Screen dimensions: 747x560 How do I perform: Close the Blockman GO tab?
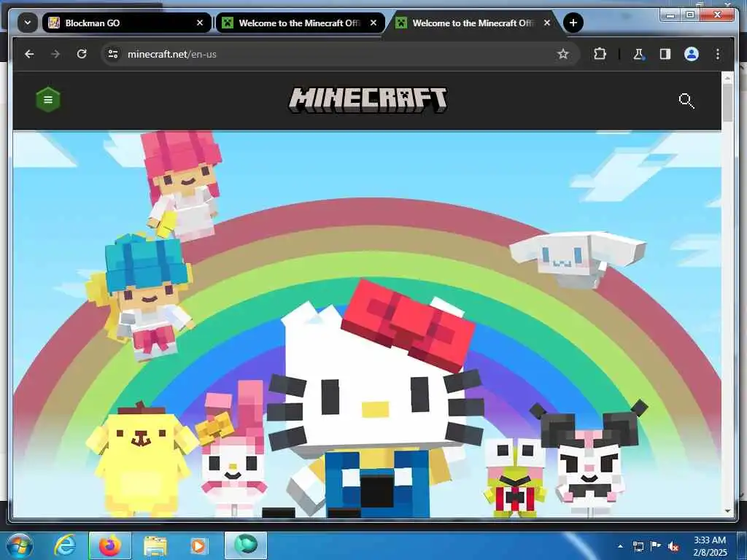point(200,23)
